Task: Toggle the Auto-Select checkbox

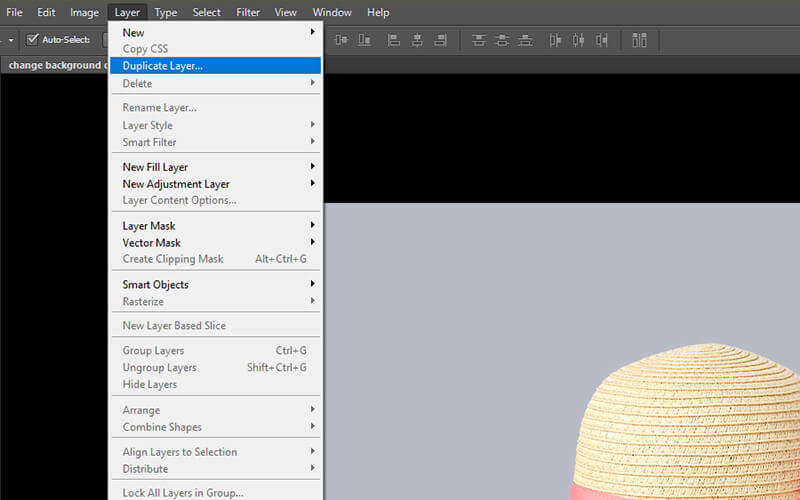Action: point(32,39)
